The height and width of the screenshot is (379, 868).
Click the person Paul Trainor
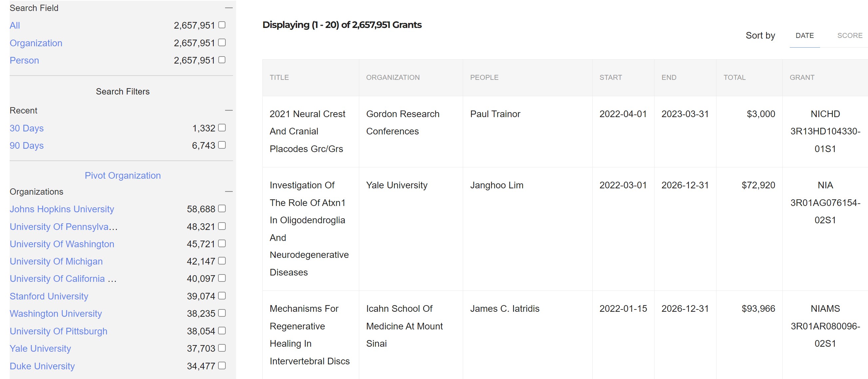(x=495, y=114)
